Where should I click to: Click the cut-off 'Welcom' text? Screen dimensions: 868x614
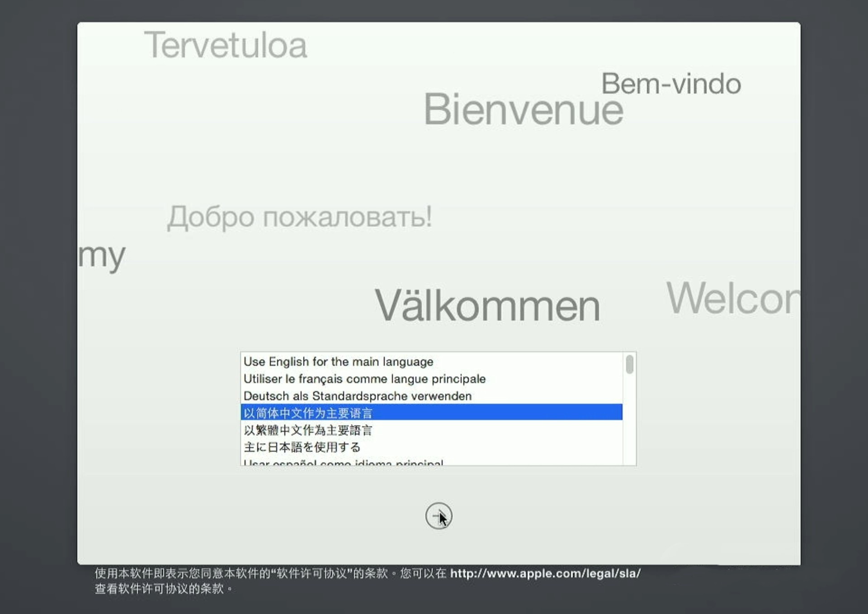pos(732,298)
